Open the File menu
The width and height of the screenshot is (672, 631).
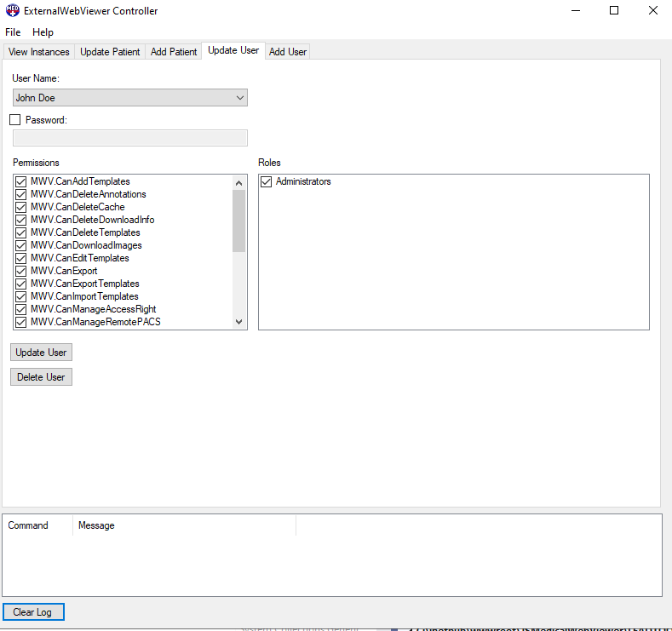tap(13, 32)
